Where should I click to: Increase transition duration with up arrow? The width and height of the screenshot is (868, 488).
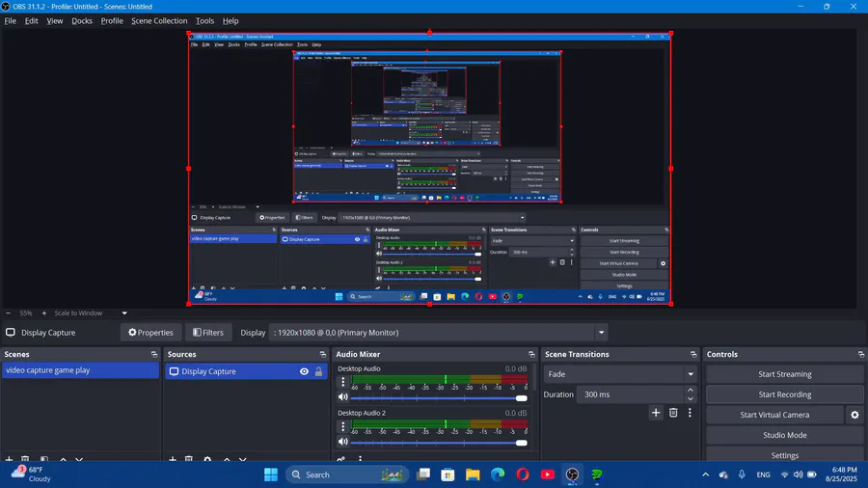[691, 390]
